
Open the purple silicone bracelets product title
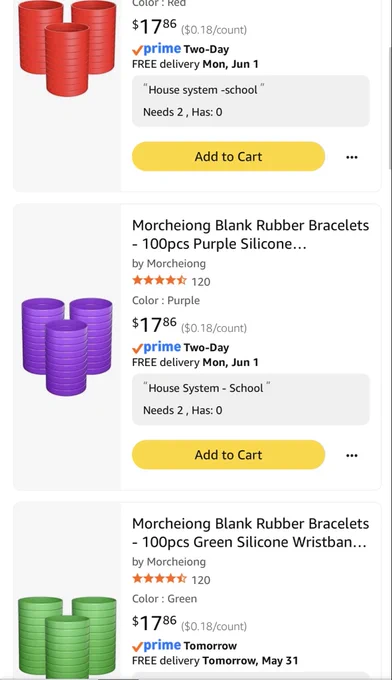251,234
